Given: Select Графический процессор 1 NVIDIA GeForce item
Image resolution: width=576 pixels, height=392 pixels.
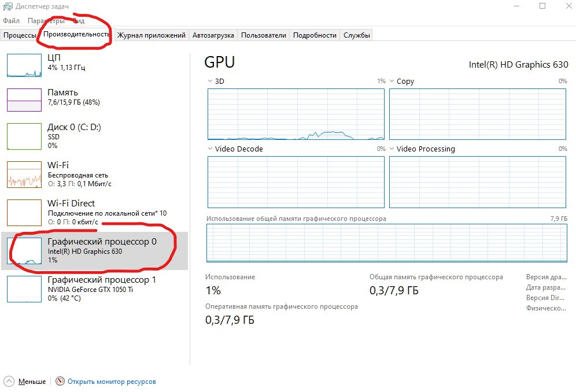Looking at the screenshot, I should (x=102, y=288).
